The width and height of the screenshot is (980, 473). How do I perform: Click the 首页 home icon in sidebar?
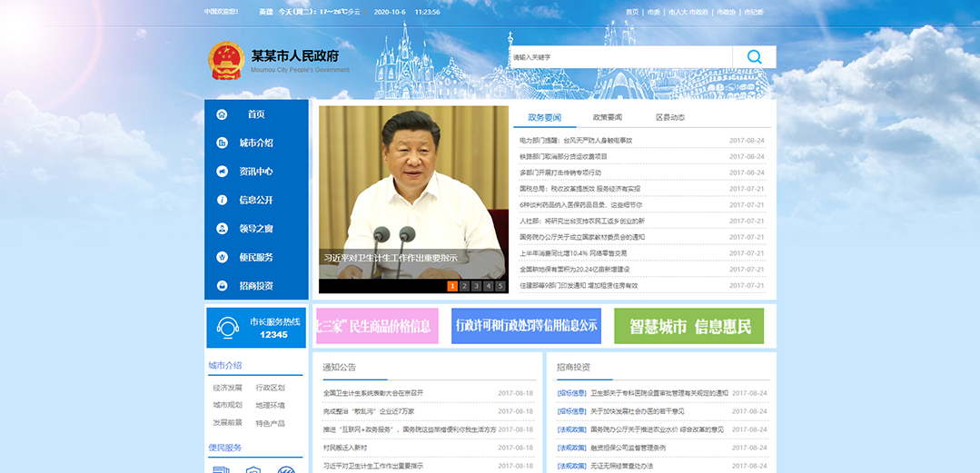pyautogui.click(x=222, y=114)
